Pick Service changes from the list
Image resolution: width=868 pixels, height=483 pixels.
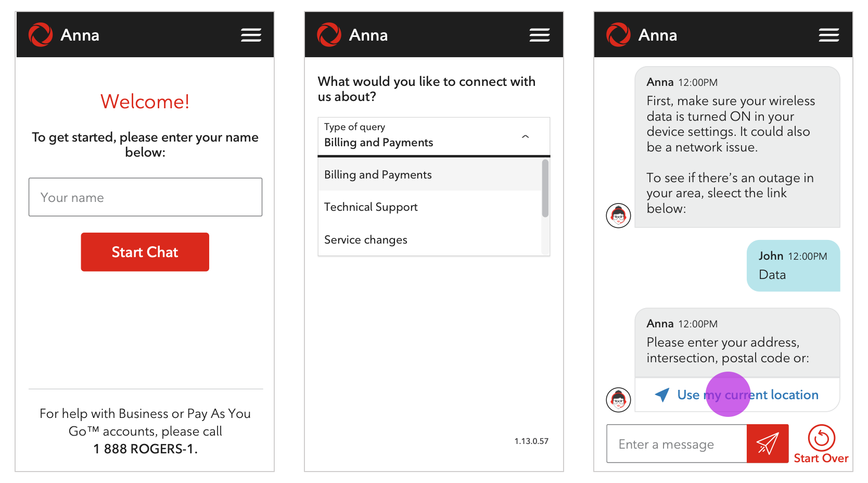(365, 240)
